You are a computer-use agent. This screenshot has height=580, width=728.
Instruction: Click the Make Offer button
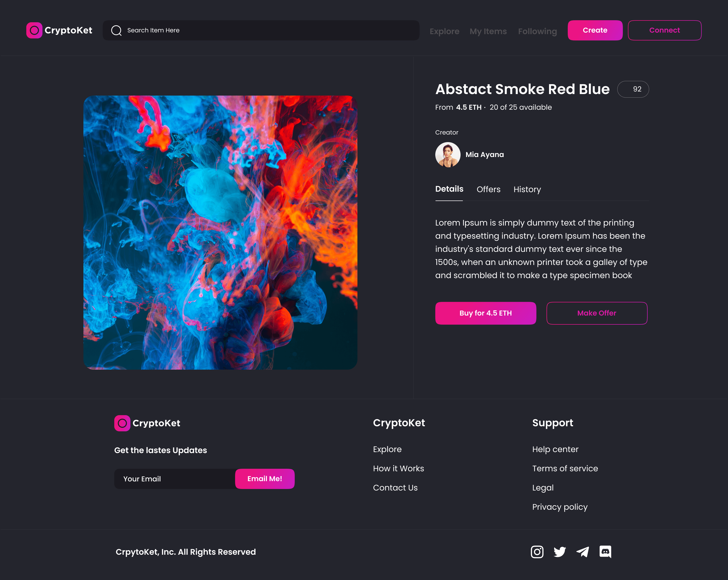click(597, 313)
